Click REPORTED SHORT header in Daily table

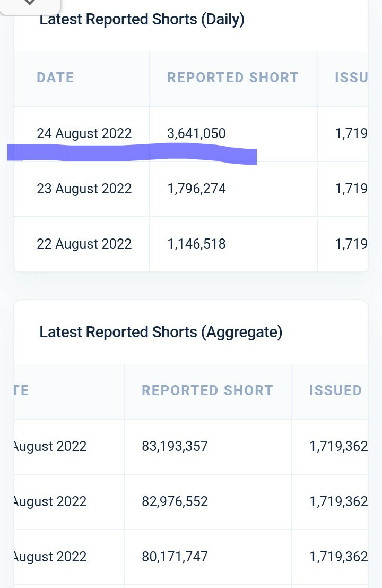coord(233,78)
